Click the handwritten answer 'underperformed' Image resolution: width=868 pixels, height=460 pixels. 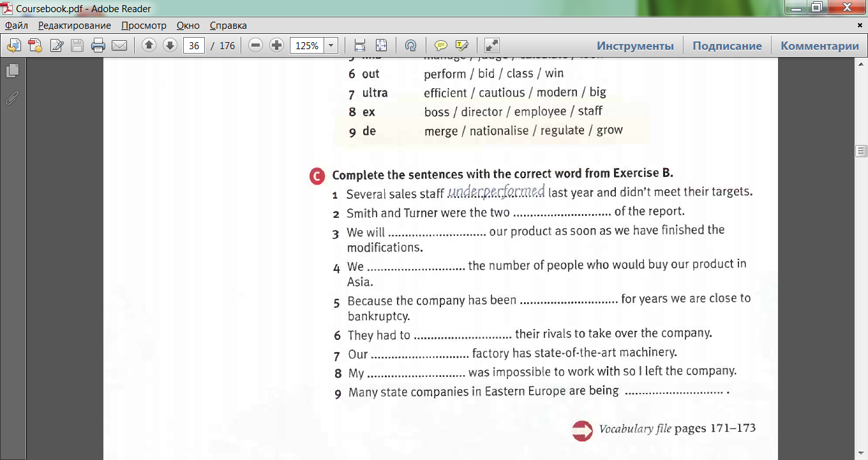(x=497, y=190)
